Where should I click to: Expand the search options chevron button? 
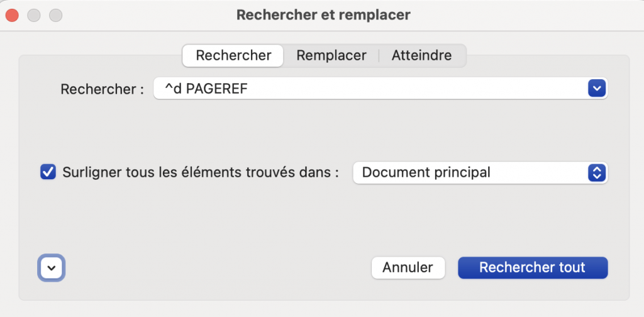point(52,268)
